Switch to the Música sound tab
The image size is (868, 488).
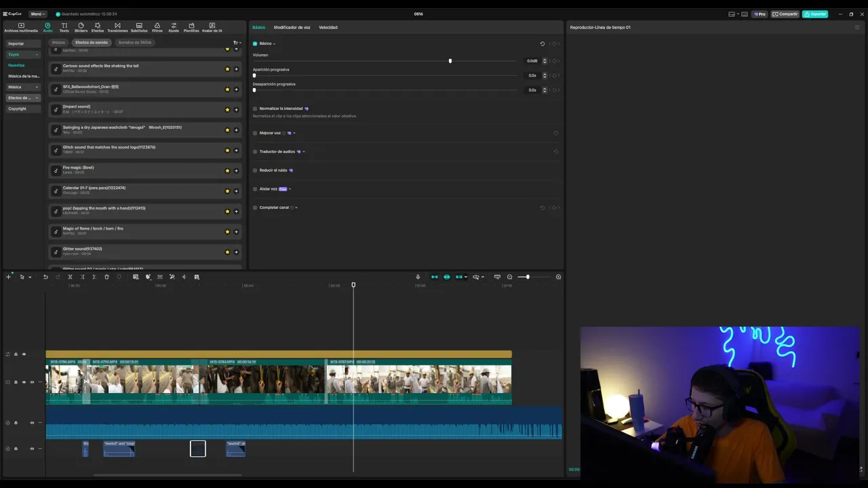click(x=59, y=43)
